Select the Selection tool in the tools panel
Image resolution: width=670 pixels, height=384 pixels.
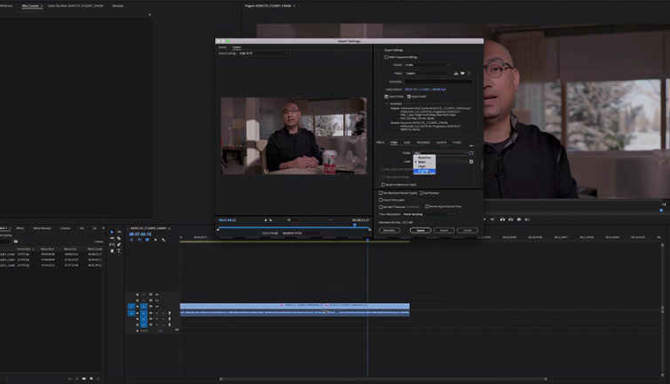click(112, 232)
